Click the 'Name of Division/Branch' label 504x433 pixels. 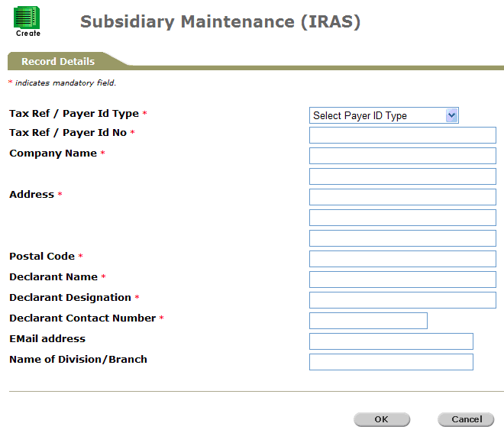(x=78, y=359)
